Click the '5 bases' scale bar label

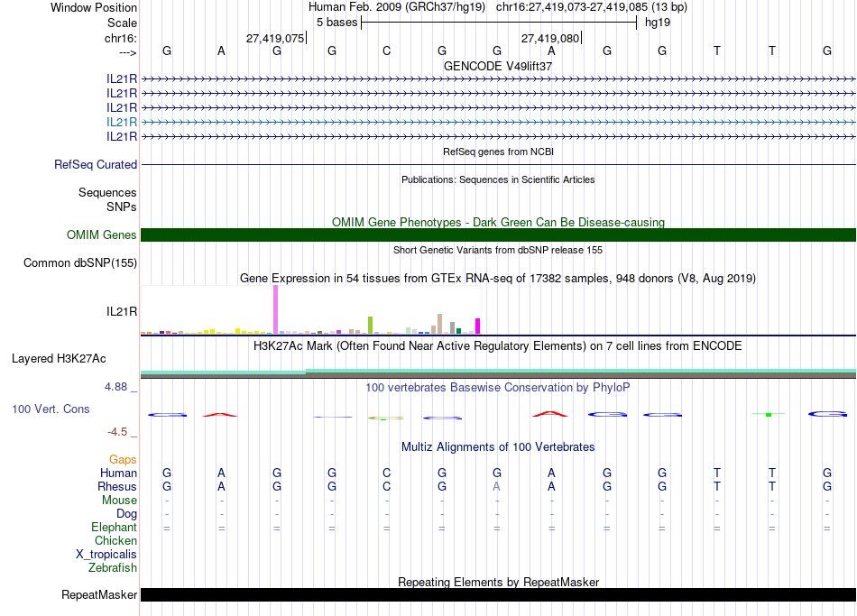336,23
